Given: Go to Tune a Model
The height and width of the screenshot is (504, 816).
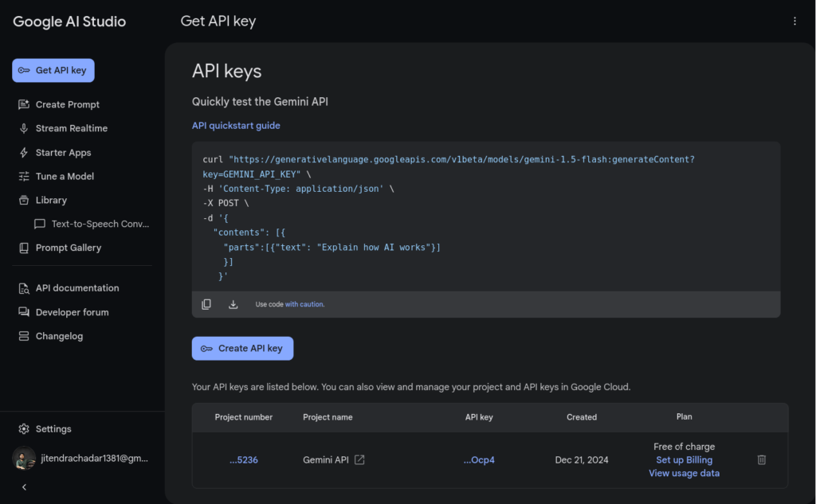Looking at the screenshot, I should (x=65, y=176).
